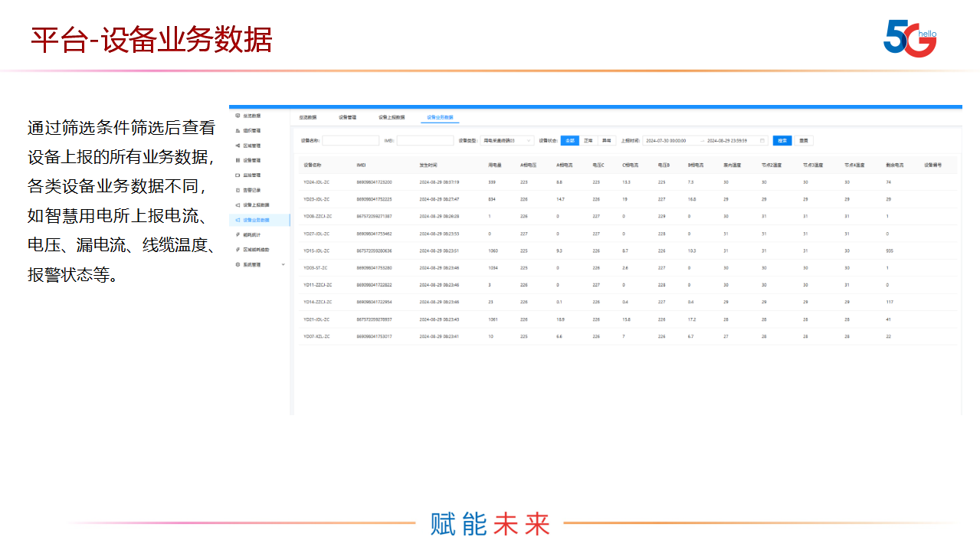Click the 组织管理 sidebar icon

(x=238, y=131)
